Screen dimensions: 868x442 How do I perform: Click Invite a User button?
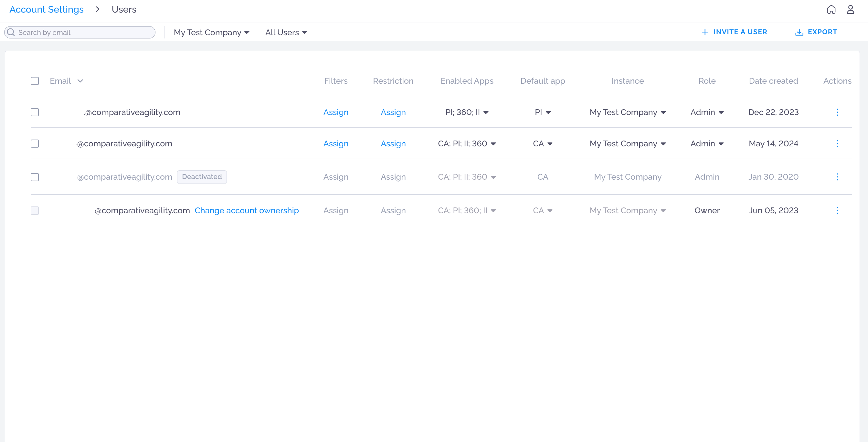pyautogui.click(x=734, y=32)
